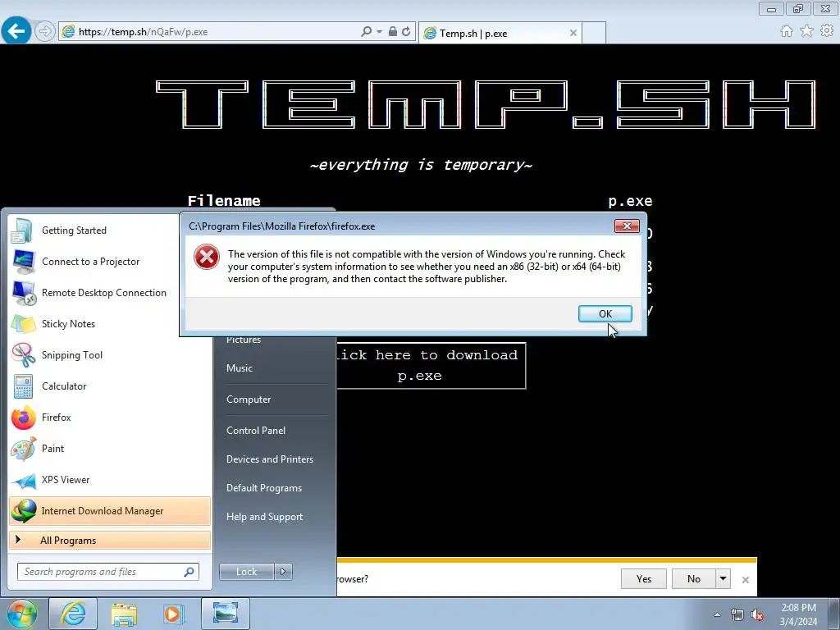Open XPS Viewer from Start menu
Screen dimensions: 840x630
[110, 479]
